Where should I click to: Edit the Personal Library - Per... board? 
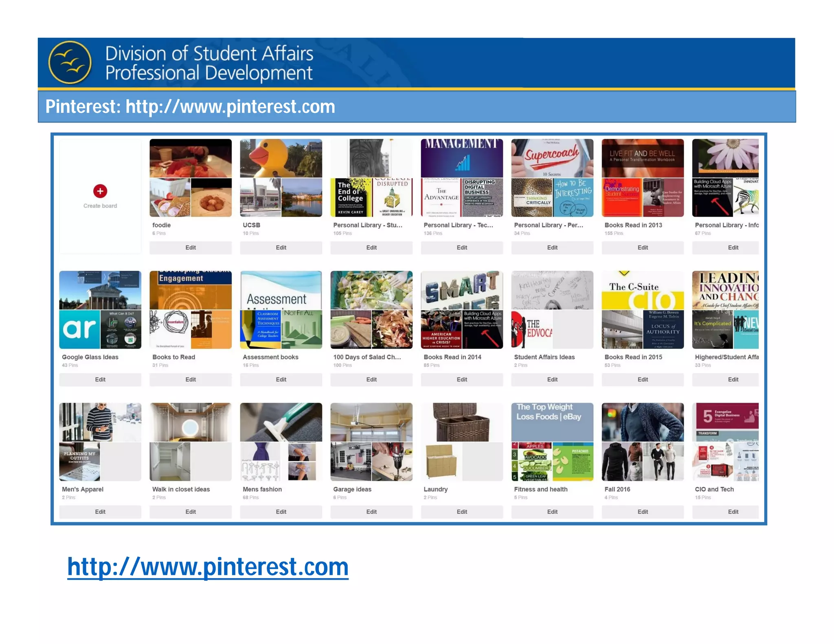pos(552,248)
